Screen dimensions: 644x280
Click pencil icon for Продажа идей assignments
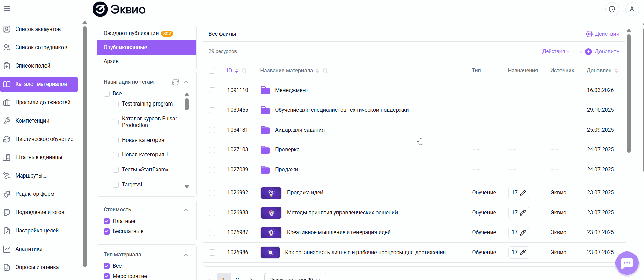point(523,193)
